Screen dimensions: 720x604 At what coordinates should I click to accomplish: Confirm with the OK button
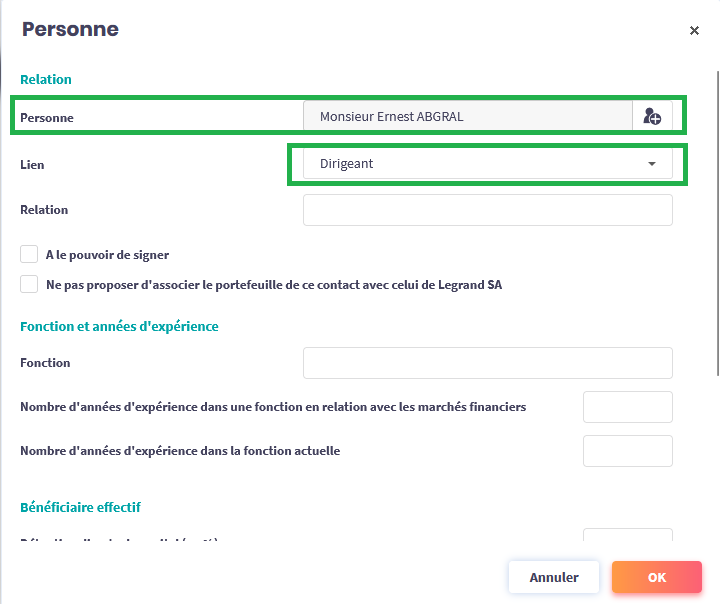656,577
